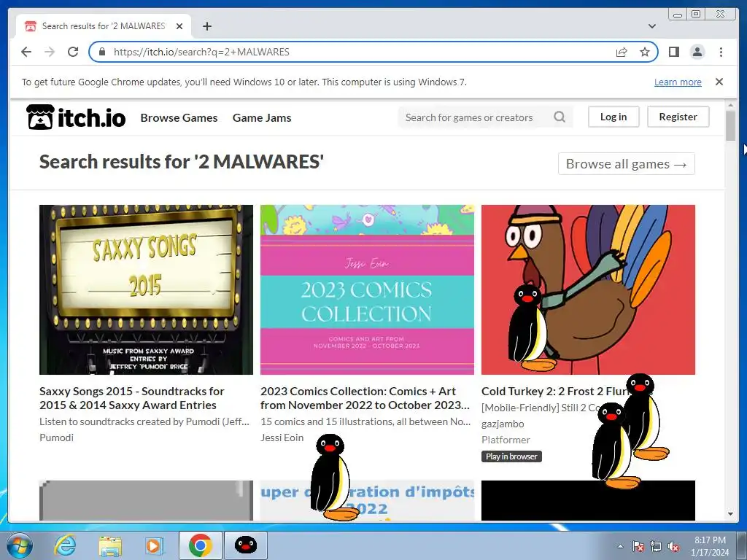Click the address bar URL
This screenshot has height=560, width=747.
pos(201,52)
